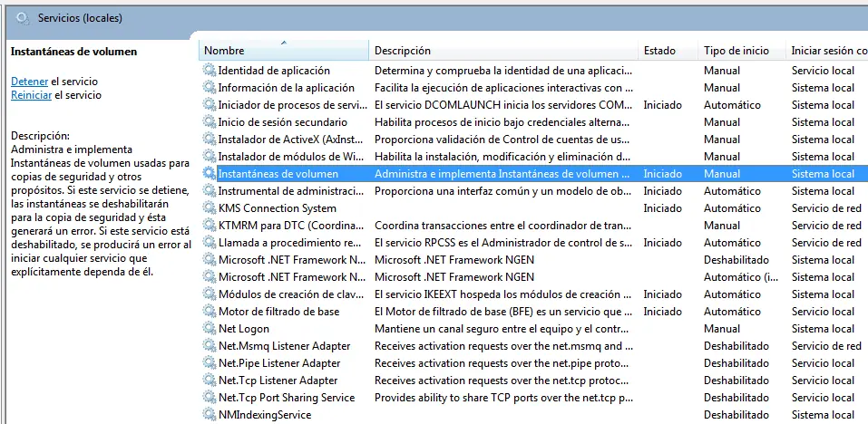Select Net.Msmq Listener Adapter service
Viewport: 868px width, 424px height.
tap(284, 345)
